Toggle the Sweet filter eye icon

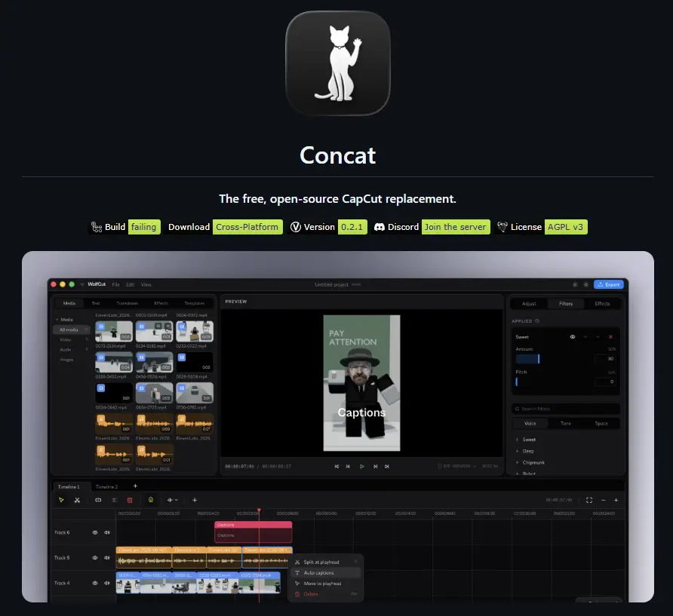573,337
